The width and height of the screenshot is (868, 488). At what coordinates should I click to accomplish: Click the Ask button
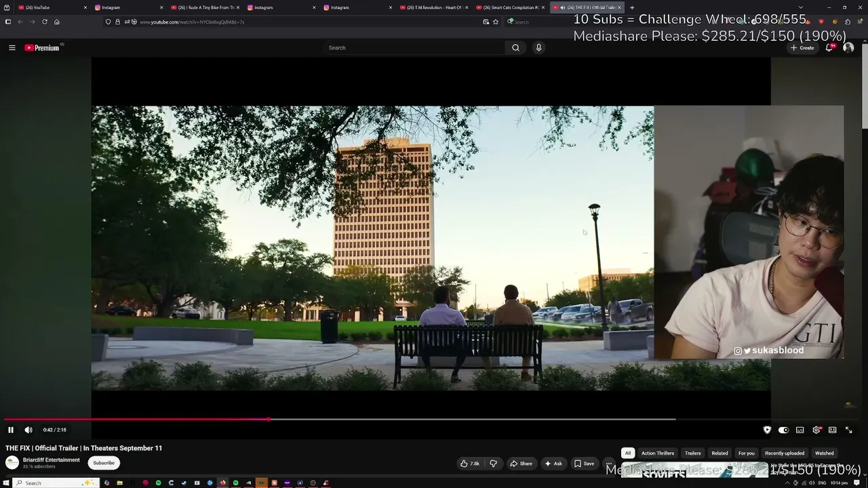(553, 464)
